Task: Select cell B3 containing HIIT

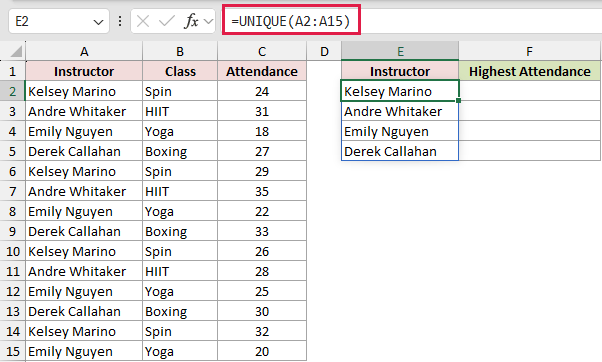Action: pyautogui.click(x=180, y=111)
